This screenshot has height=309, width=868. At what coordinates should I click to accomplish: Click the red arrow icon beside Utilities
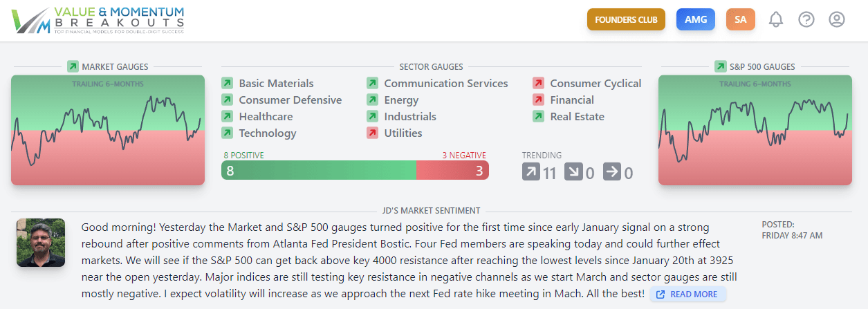coord(372,133)
